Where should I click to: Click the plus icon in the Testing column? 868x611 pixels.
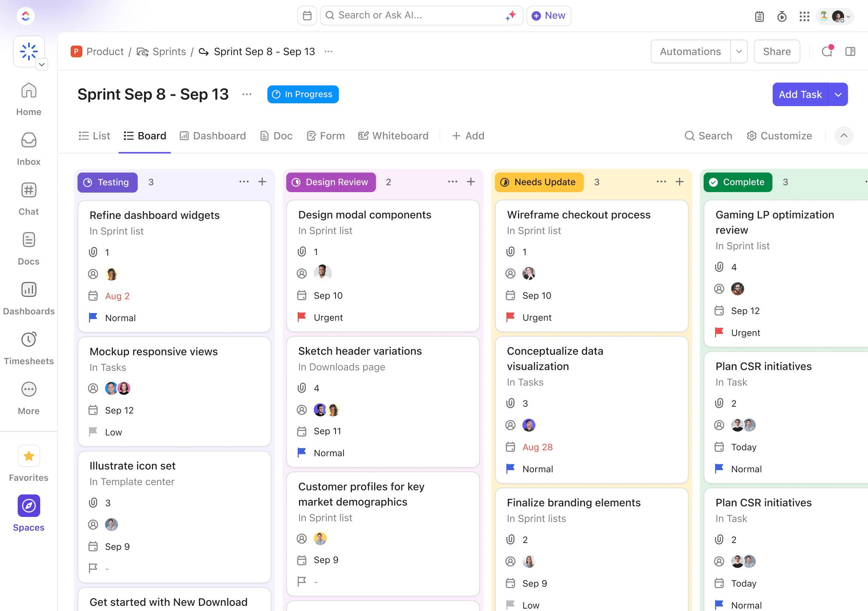pyautogui.click(x=262, y=182)
